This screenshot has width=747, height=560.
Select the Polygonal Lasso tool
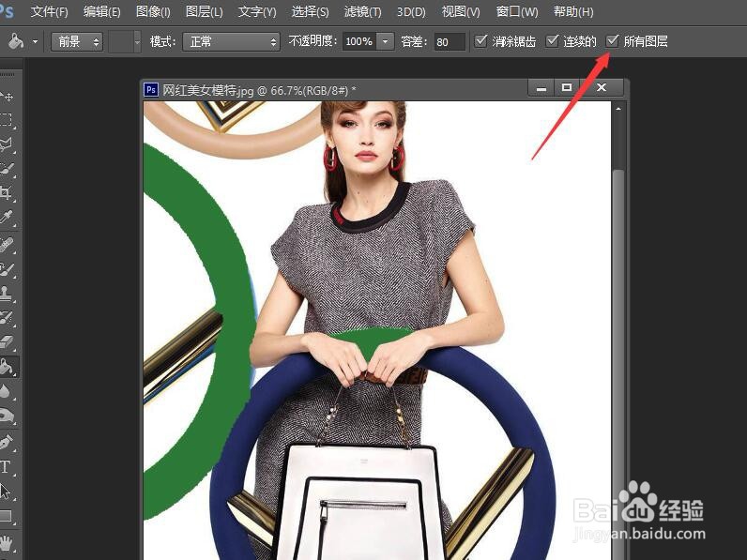7,144
